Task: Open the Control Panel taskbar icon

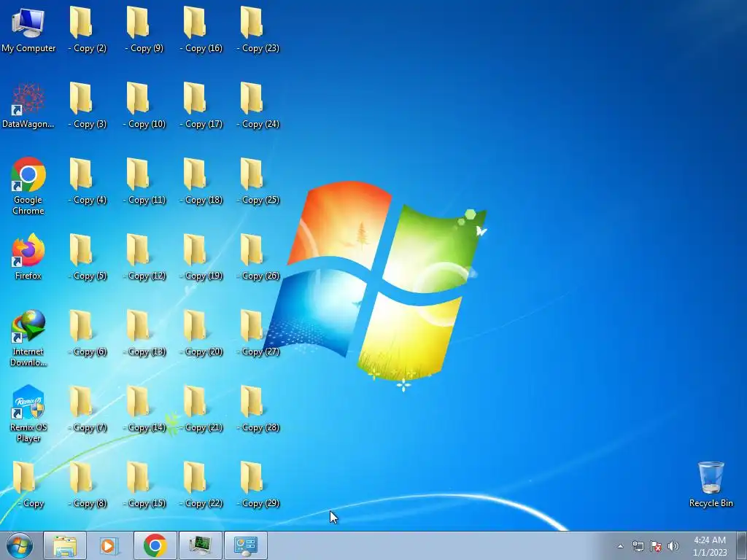Action: tap(245, 545)
